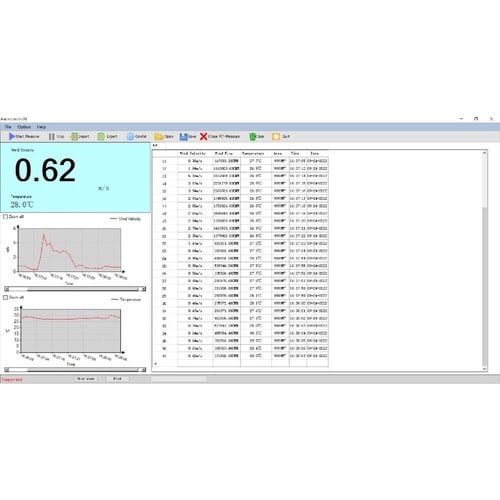This screenshot has height=500, width=500.
Task: Click the Open folder icon
Action: pos(159,136)
